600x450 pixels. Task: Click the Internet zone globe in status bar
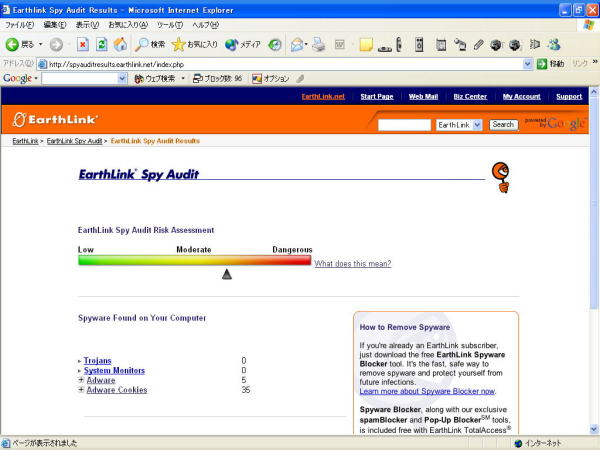518,443
